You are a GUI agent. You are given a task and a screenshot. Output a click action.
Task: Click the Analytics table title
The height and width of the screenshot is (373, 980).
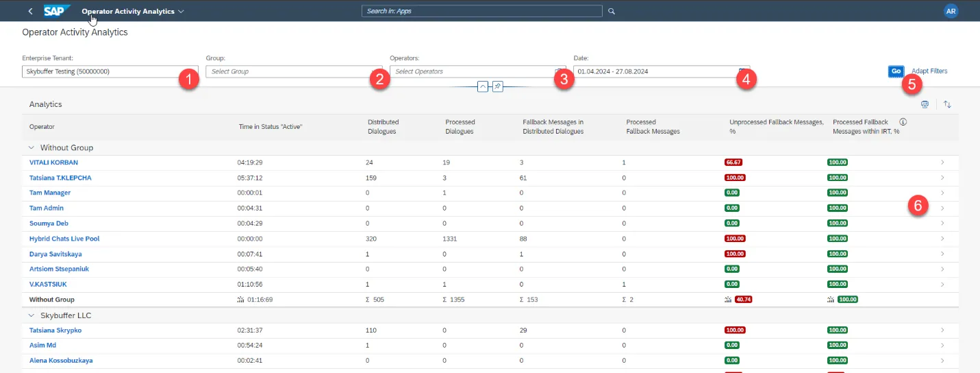(45, 104)
